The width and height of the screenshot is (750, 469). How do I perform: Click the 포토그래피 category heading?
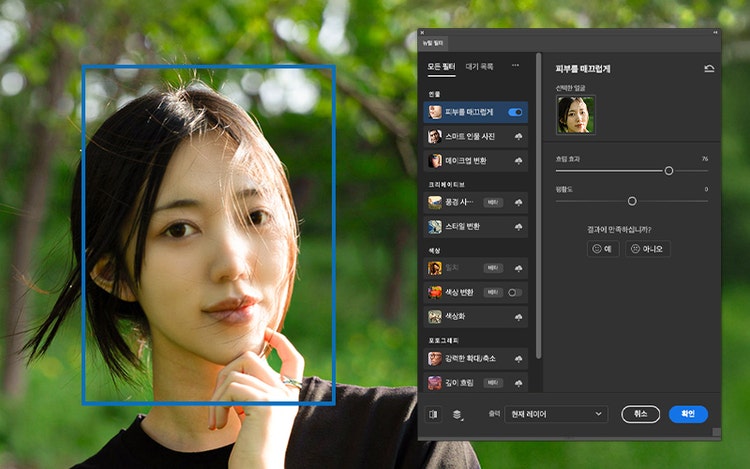pos(443,340)
